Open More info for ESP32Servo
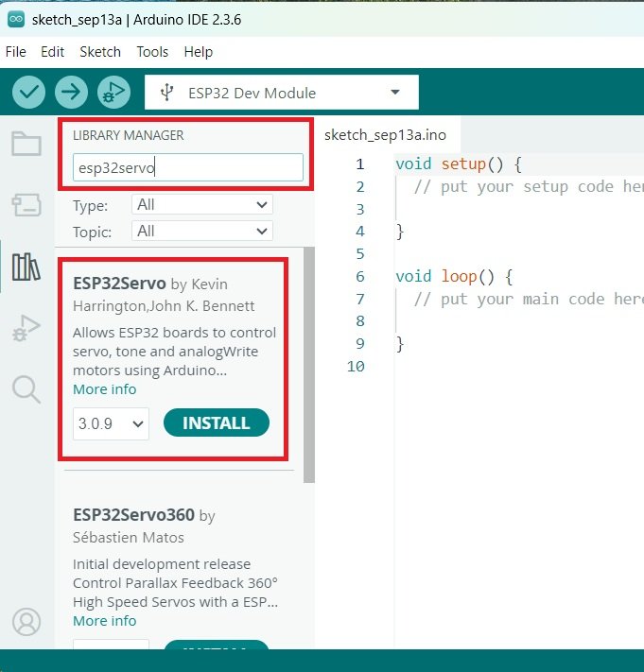This screenshot has width=644, height=672. pyautogui.click(x=105, y=389)
